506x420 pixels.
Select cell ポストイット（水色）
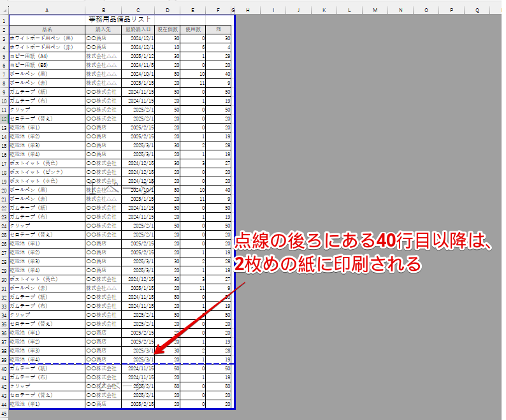click(x=47, y=181)
